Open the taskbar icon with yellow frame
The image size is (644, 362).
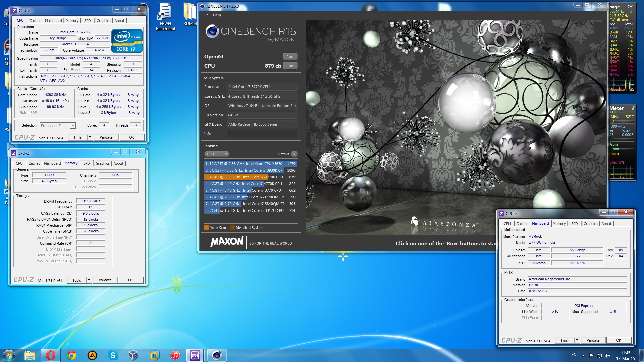pyautogui.click(x=154, y=355)
